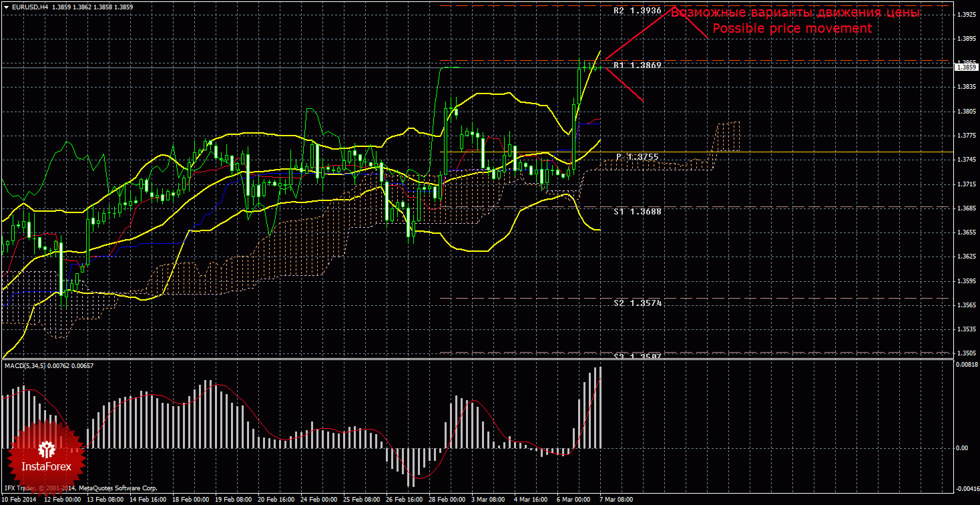Viewport: 980px width, 505px height.
Task: Click 1.3805 on the price axis
Action: click(965, 112)
